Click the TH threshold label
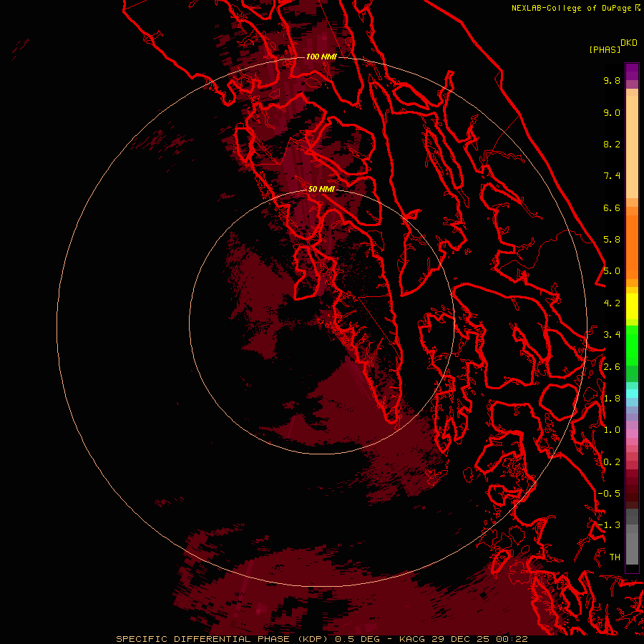This screenshot has width=644, height=644. [615, 557]
